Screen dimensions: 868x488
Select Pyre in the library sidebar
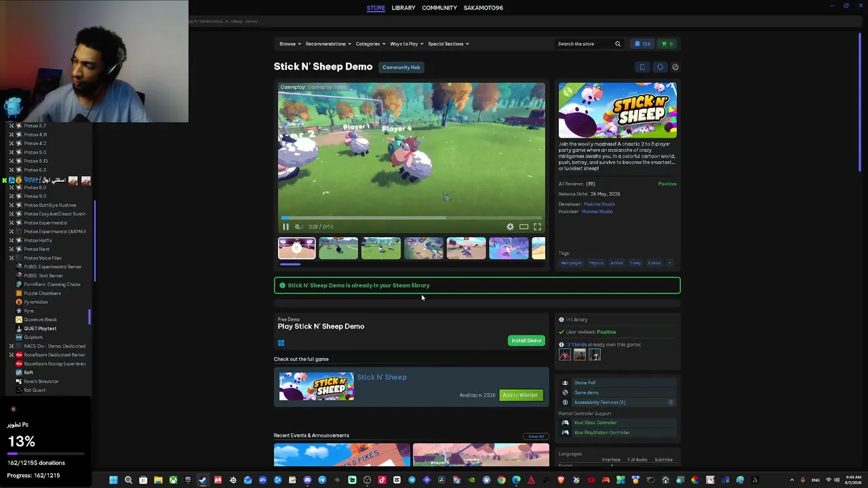coord(28,311)
